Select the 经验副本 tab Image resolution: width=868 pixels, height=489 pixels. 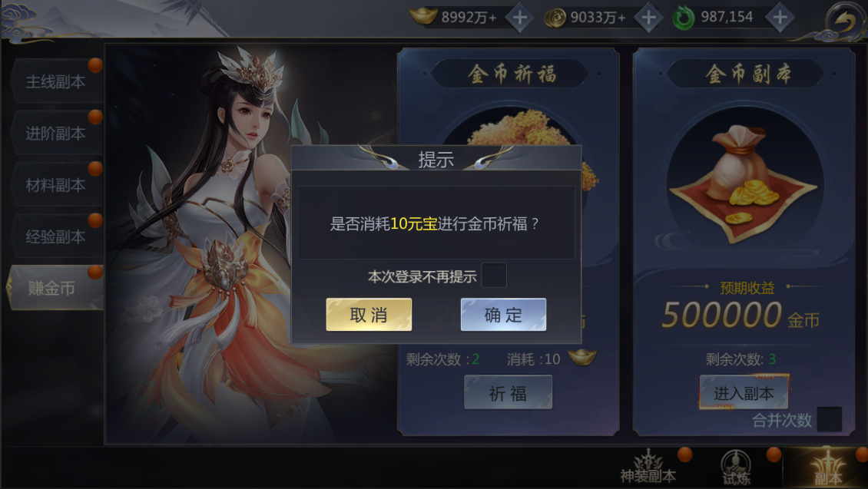pos(55,236)
